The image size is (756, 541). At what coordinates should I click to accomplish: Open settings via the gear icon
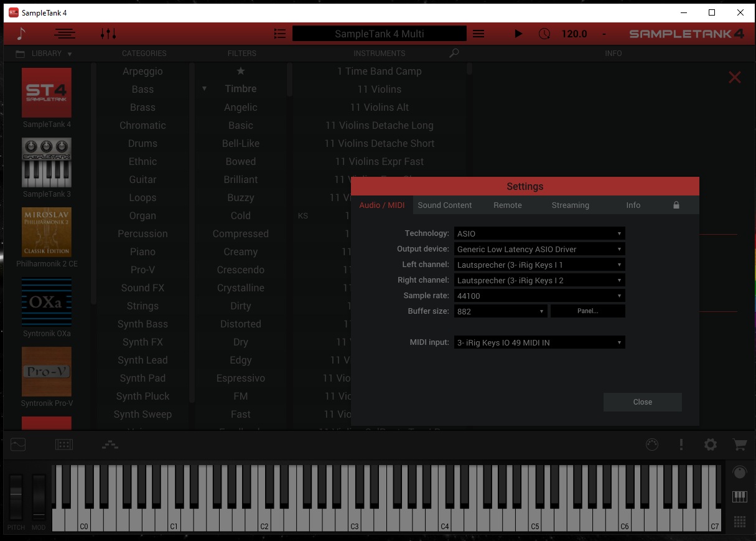711,445
